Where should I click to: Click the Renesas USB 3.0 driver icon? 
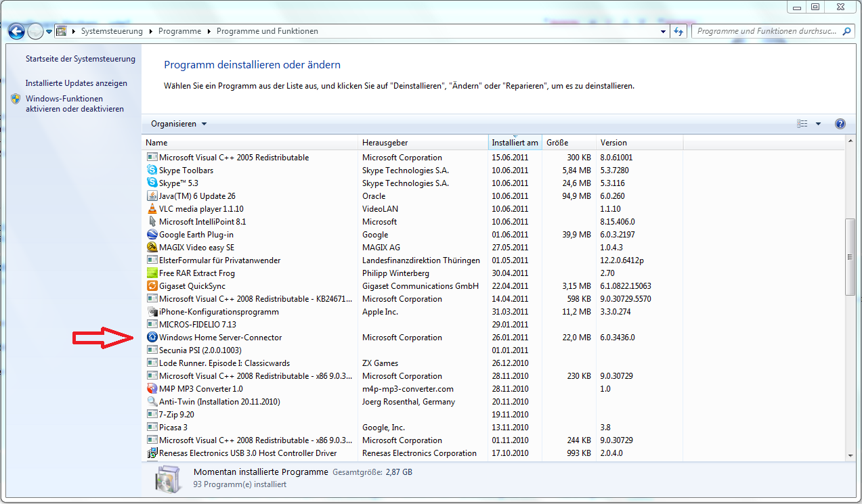[x=152, y=453]
